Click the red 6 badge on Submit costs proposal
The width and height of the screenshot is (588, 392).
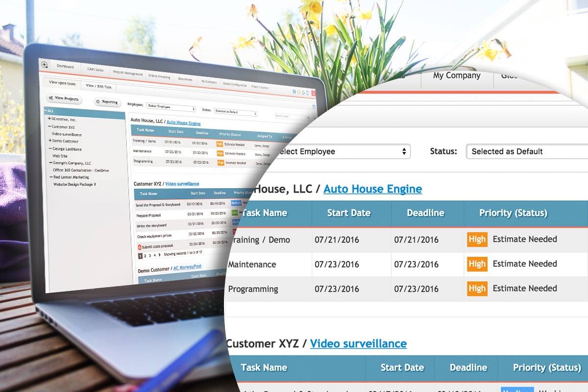click(140, 246)
